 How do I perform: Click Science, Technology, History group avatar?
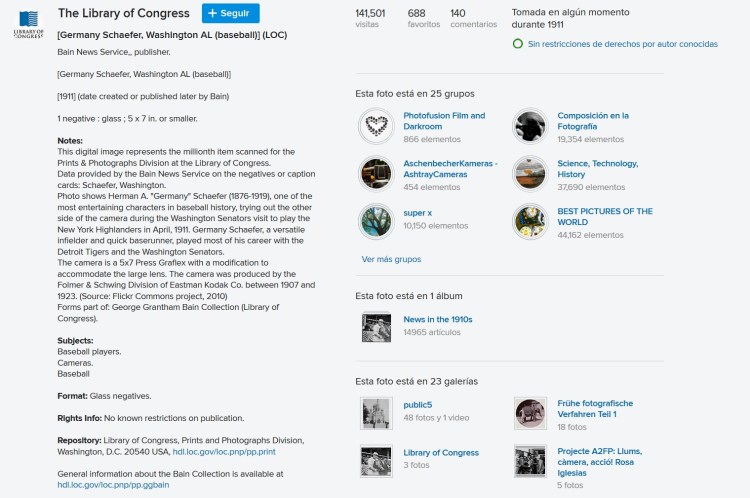pos(530,174)
